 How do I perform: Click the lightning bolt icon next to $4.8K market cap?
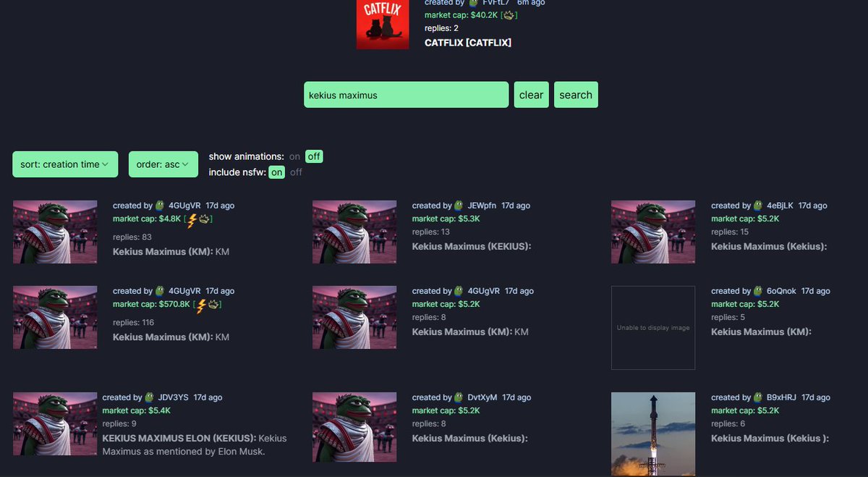(x=192, y=219)
